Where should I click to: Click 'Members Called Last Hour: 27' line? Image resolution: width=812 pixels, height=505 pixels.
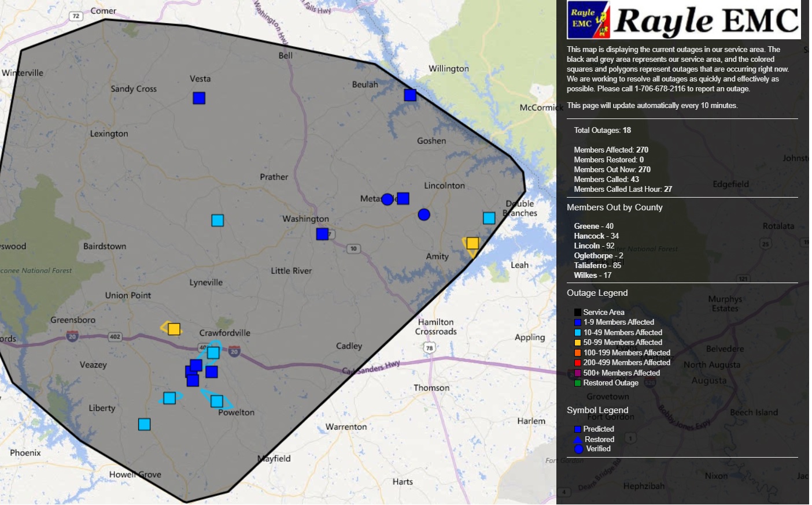(x=623, y=189)
